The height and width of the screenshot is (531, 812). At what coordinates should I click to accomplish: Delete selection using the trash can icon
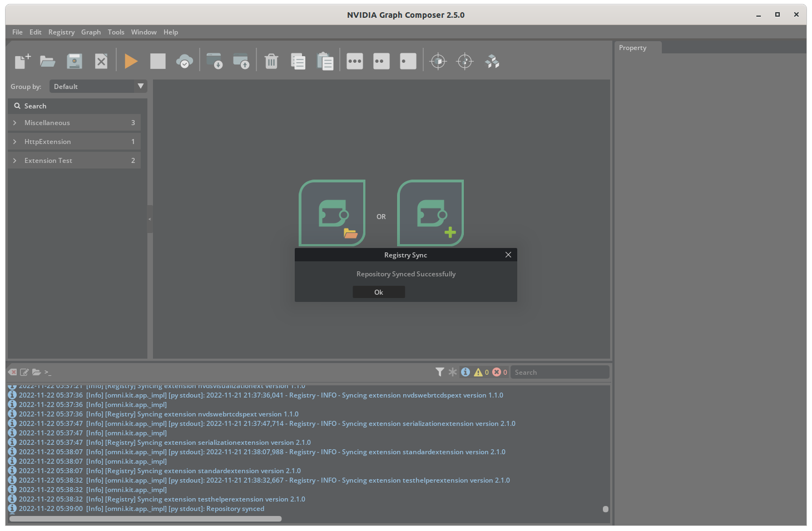(271, 61)
